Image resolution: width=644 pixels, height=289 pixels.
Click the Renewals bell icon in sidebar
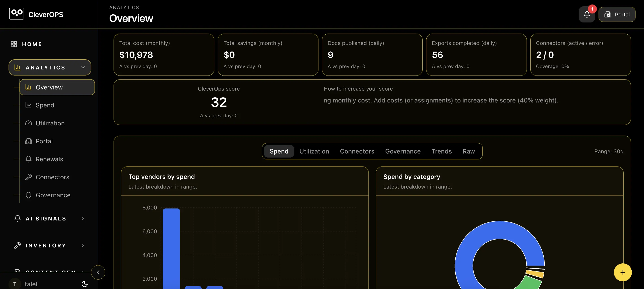click(29, 159)
